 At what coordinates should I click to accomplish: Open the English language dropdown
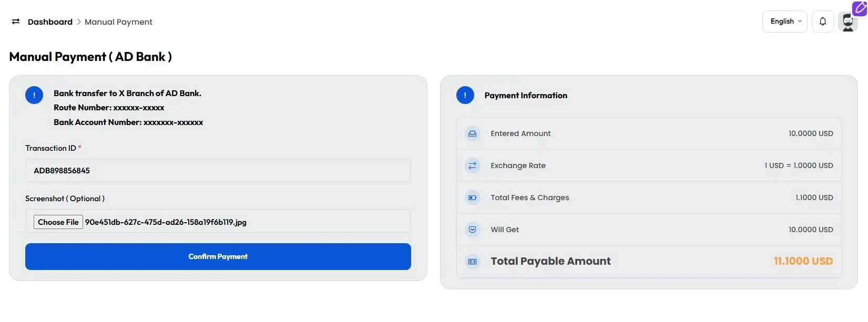coord(785,22)
